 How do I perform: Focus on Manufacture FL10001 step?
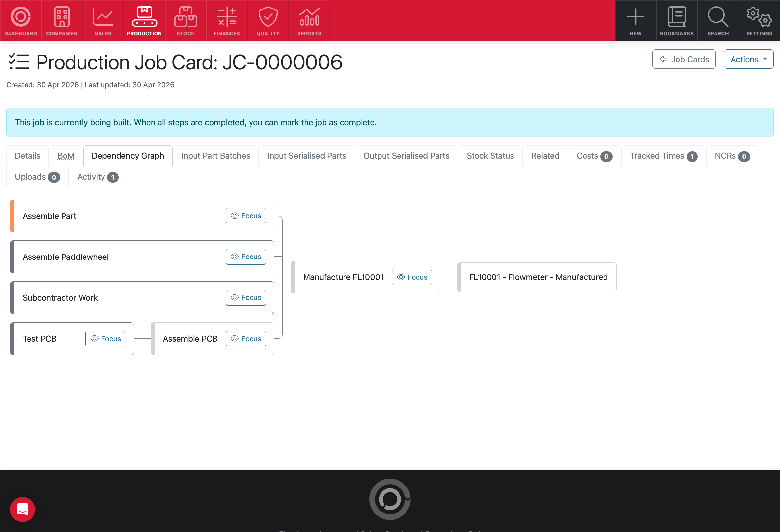[x=412, y=277]
